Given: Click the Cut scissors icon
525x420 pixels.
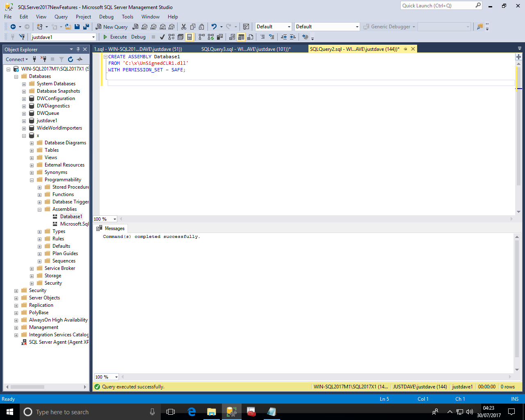Looking at the screenshot, I should point(184,27).
